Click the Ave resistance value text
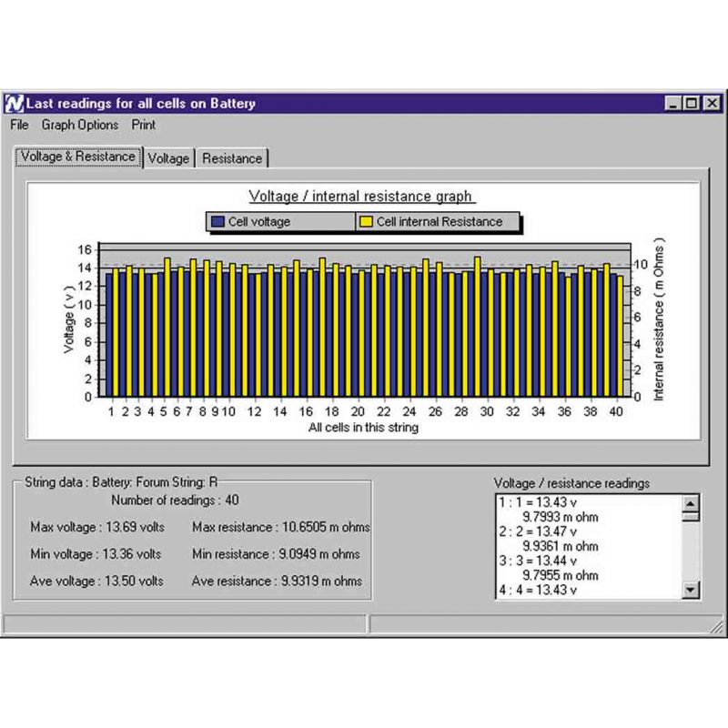 [279, 581]
